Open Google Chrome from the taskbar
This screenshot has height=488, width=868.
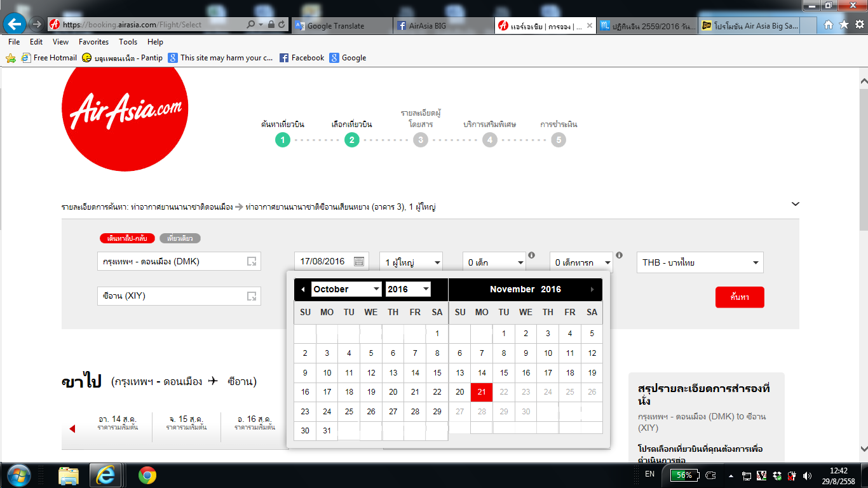coord(147,475)
